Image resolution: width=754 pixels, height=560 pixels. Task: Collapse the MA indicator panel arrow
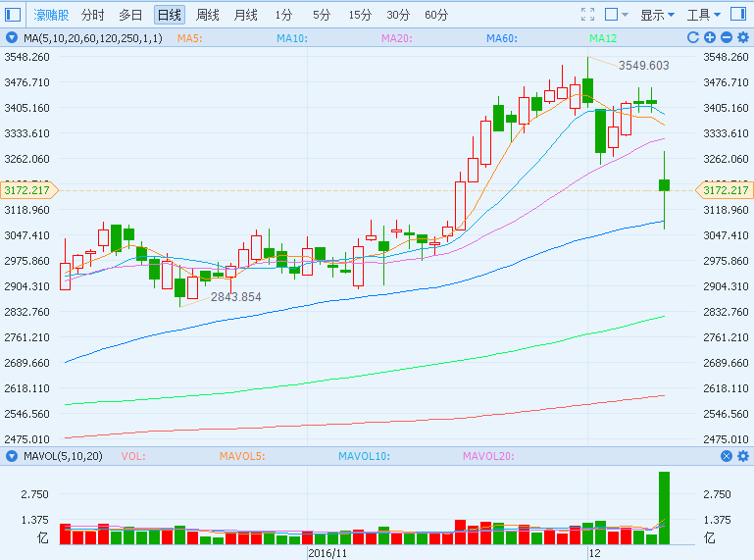point(12,38)
